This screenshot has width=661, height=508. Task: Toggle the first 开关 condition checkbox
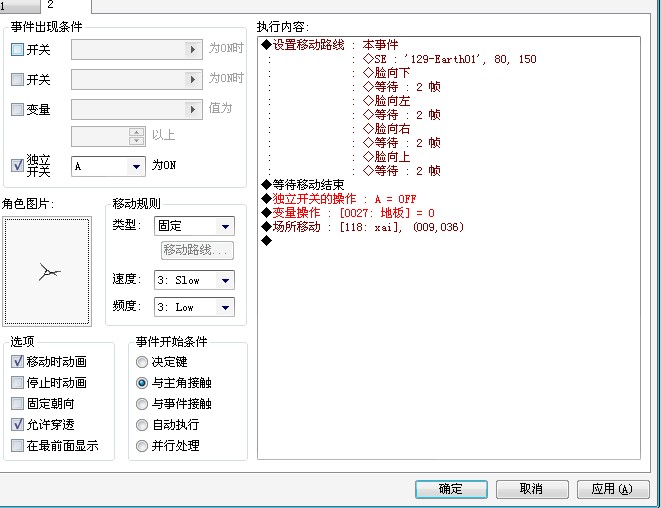point(17,50)
